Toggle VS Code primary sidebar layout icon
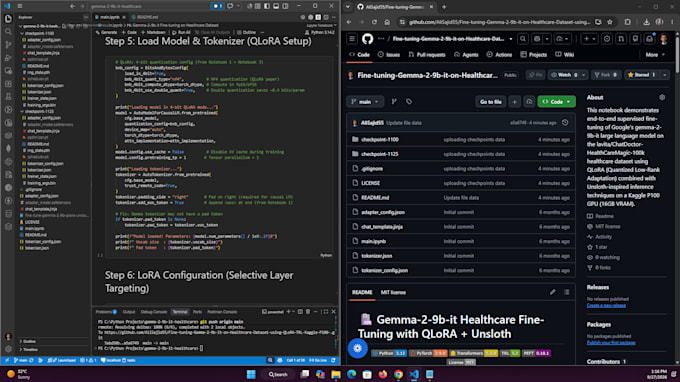Image resolution: width=680 pixels, height=382 pixels. (267, 6)
